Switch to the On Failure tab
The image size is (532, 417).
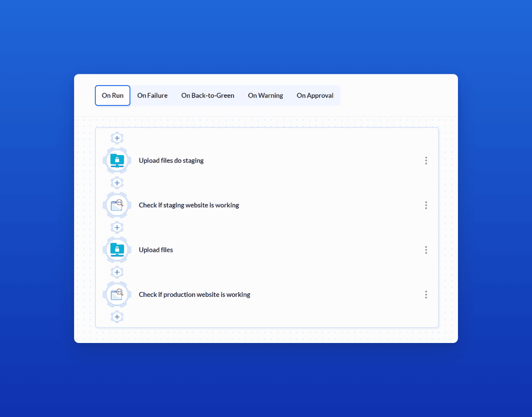[153, 96]
